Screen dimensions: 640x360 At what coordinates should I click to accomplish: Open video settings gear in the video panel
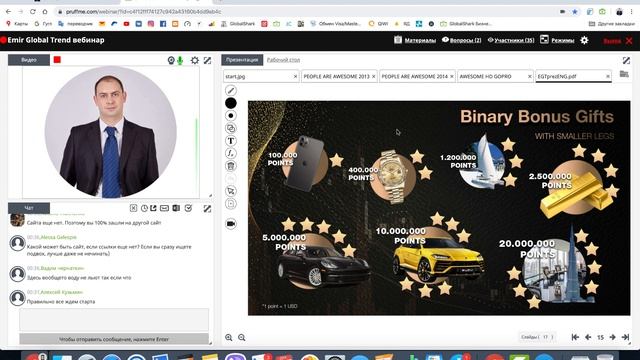pyautogui.click(x=195, y=60)
